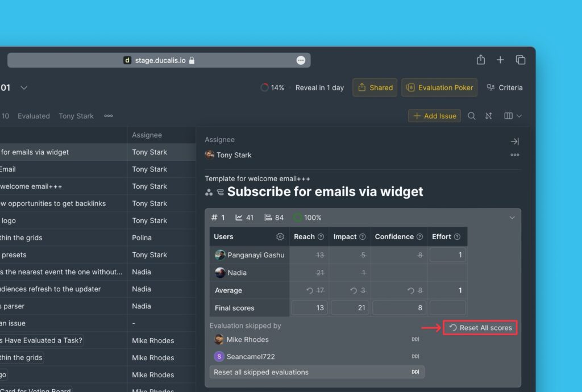Click the 14% progress indicator
582x392 pixels.
(272, 87)
